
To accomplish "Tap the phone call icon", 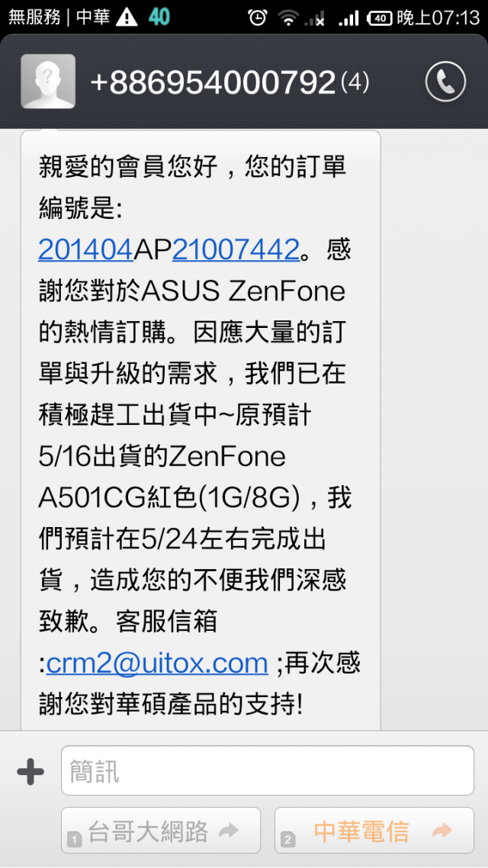I will pos(445,82).
